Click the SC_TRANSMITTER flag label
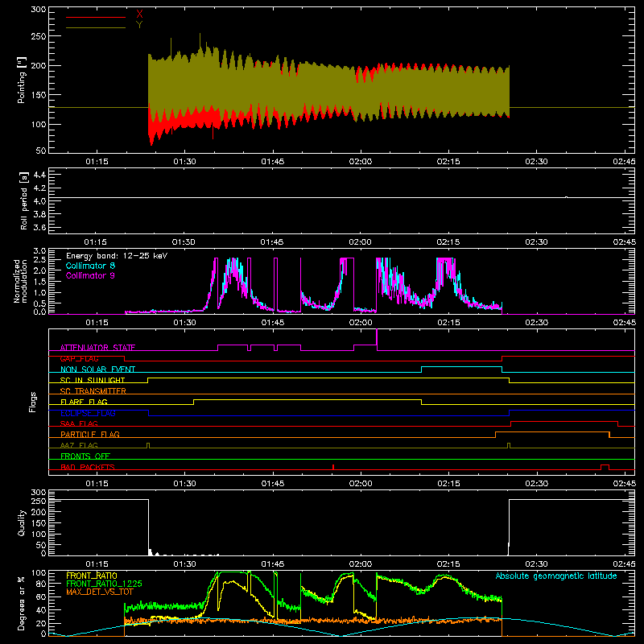 tap(93, 390)
